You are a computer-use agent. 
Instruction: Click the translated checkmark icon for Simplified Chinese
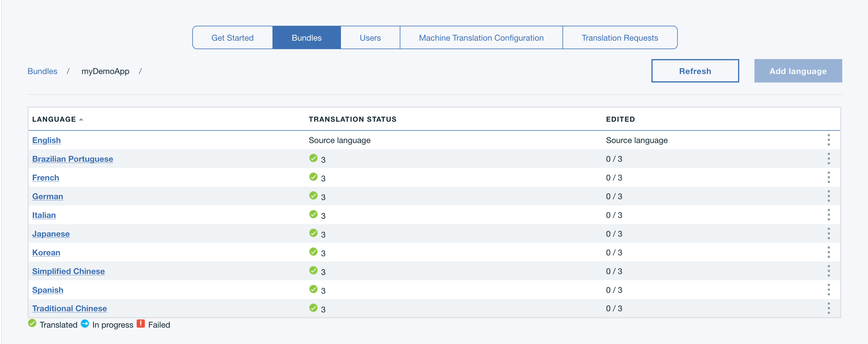[x=313, y=270]
